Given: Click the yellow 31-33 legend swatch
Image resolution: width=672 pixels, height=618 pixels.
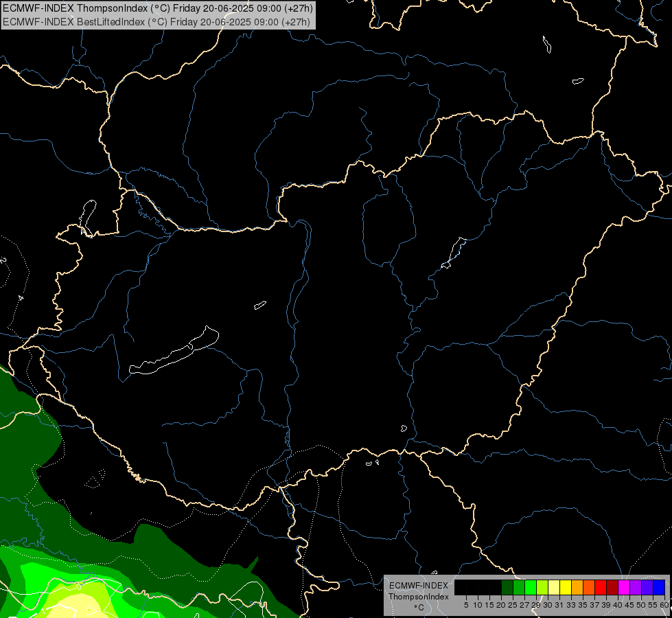Looking at the screenshot, I should coord(566,588).
